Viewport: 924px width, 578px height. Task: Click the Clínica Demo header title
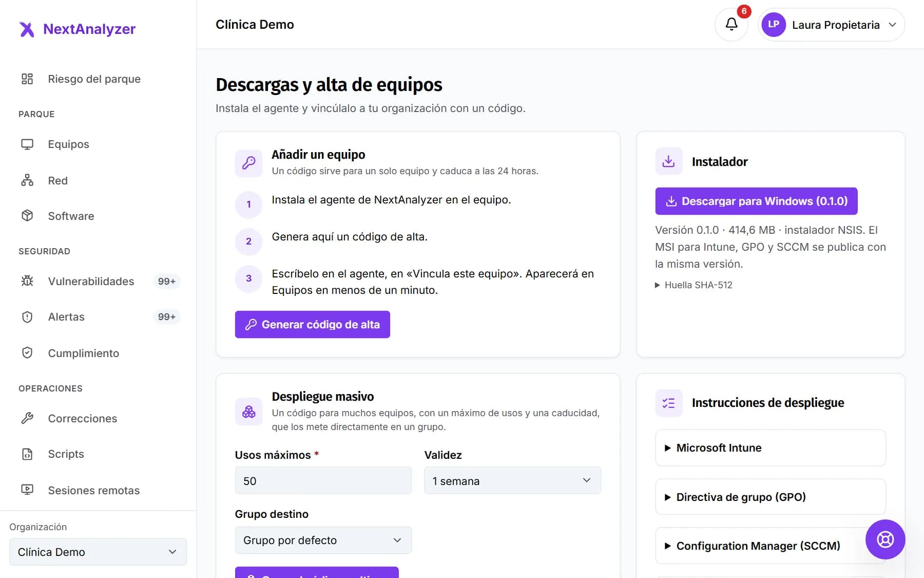255,25
